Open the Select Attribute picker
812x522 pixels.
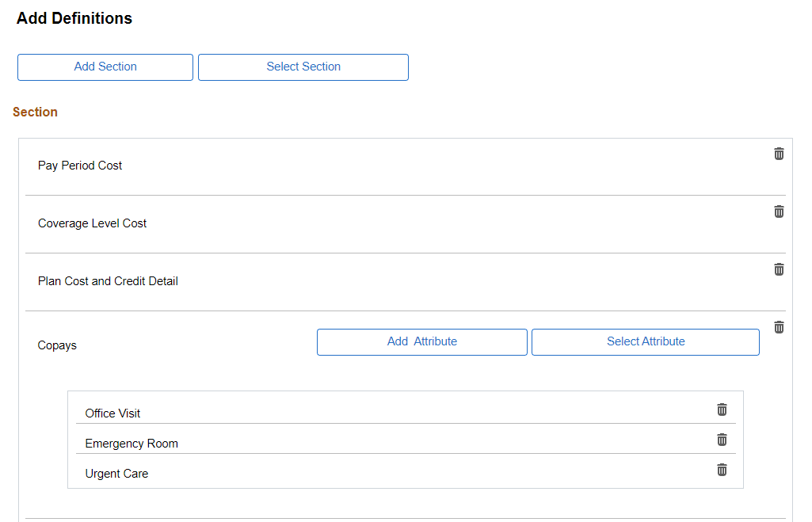click(645, 341)
